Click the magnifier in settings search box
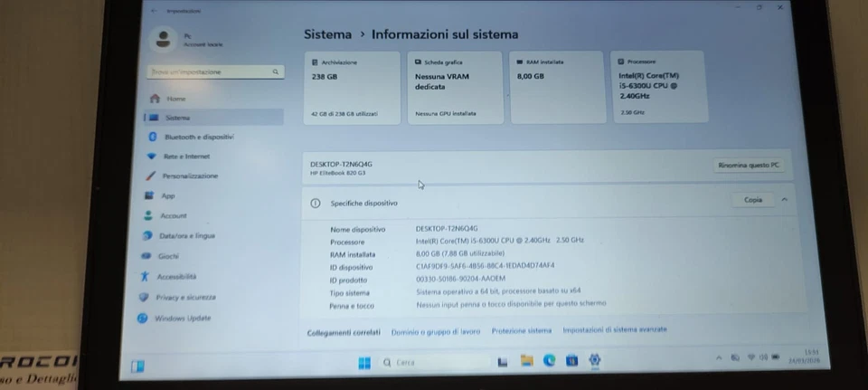This screenshot has height=390, width=868. [x=275, y=72]
